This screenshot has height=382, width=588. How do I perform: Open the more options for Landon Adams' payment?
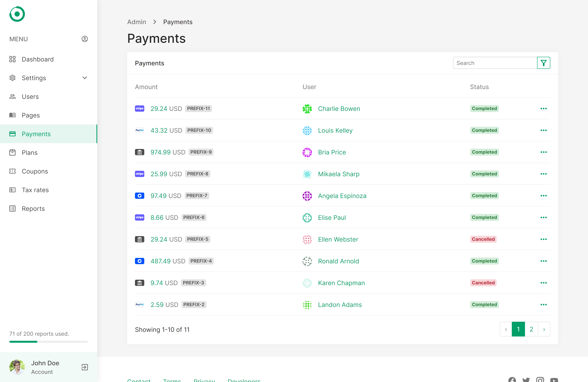click(543, 304)
